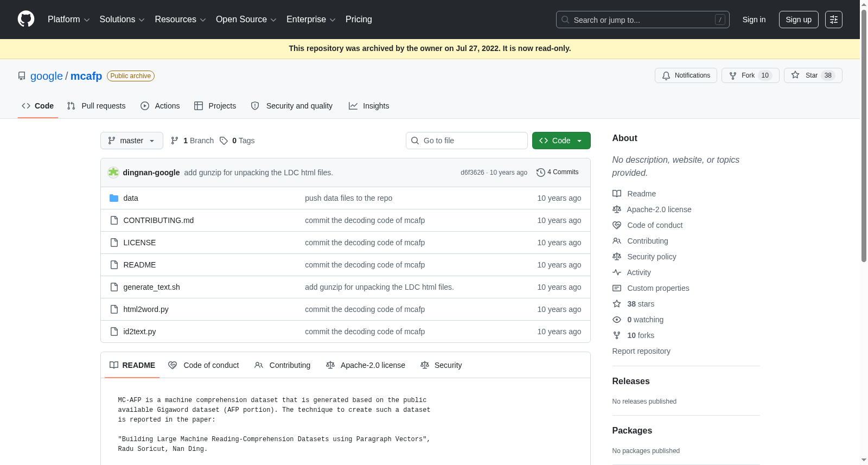Open the 0 watching link
The image size is (868, 465).
pyautogui.click(x=645, y=320)
